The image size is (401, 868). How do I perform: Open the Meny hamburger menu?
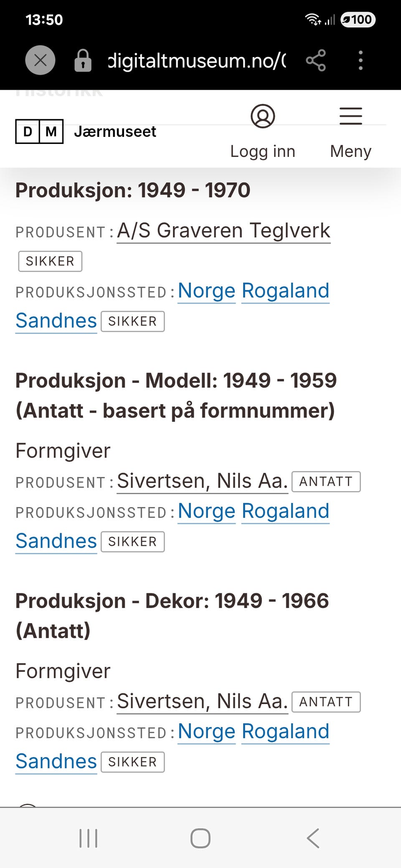tap(350, 116)
